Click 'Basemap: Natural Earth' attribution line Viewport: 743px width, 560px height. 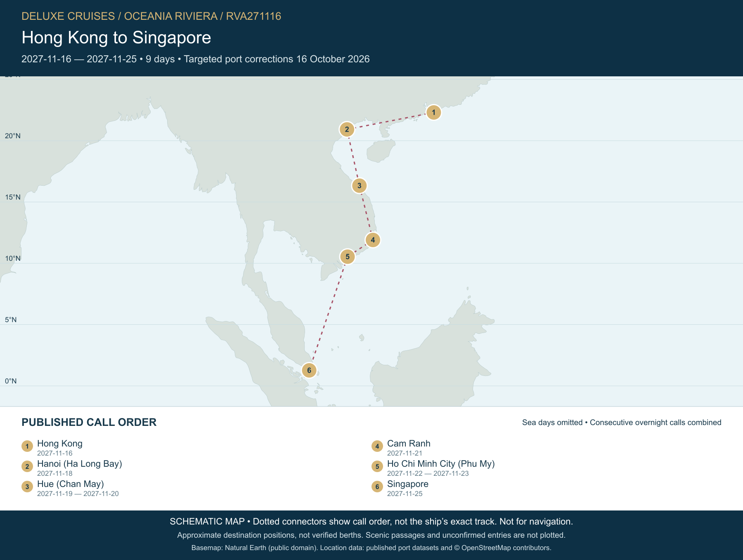371,548
